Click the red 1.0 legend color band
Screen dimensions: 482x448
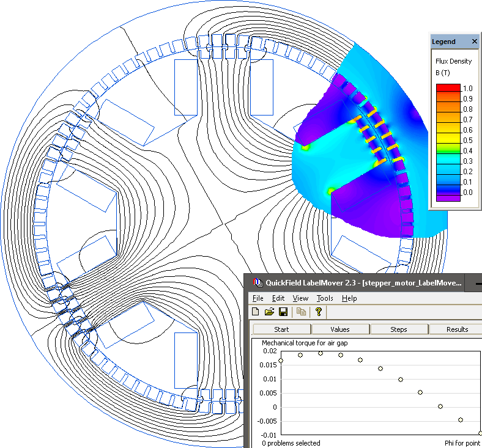[x=448, y=87]
